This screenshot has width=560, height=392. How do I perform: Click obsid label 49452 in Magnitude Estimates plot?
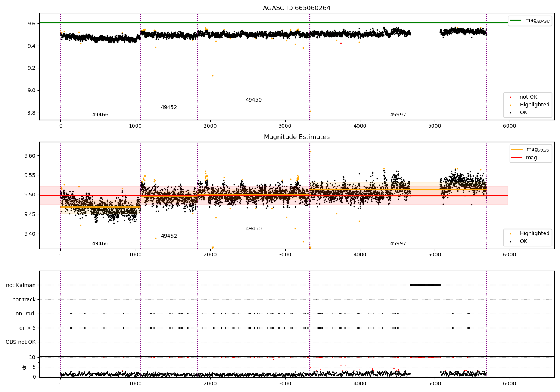[169, 236]
